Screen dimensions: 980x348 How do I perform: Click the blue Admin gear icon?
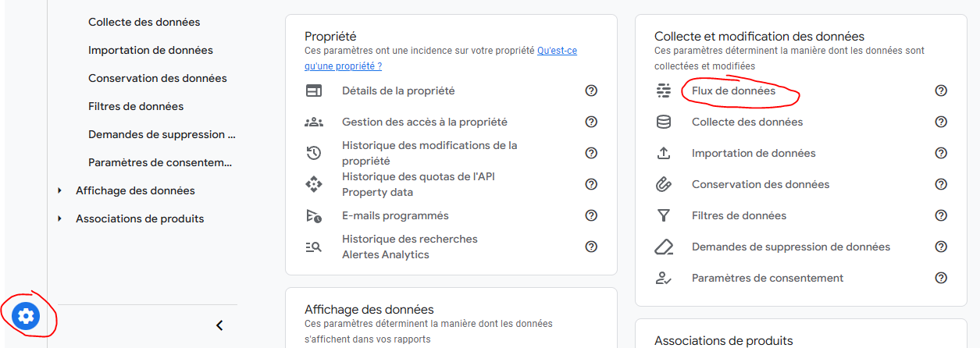click(x=26, y=315)
